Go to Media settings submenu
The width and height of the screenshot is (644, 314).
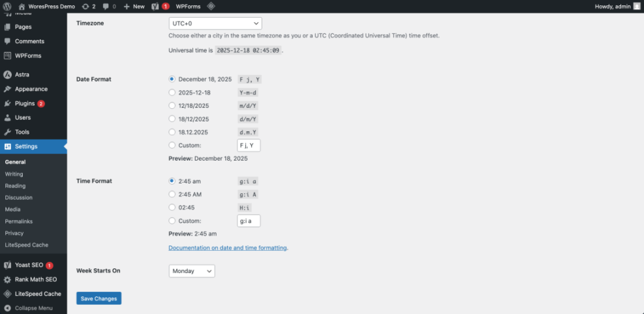13,209
